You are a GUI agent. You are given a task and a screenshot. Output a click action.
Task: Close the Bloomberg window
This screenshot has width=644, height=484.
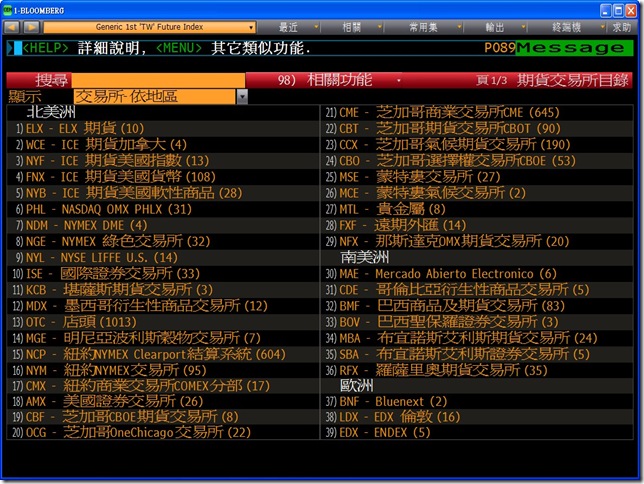tap(630, 10)
